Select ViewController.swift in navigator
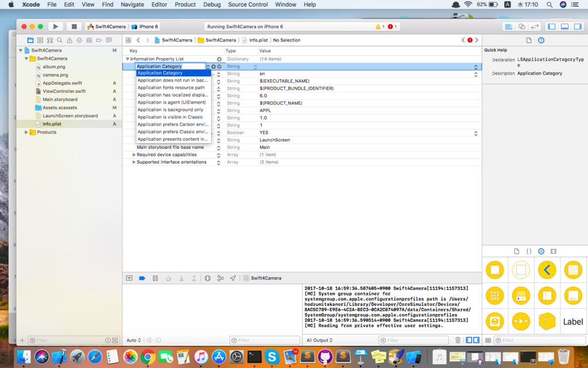Screen dimensions: 588x368 [x=64, y=91]
